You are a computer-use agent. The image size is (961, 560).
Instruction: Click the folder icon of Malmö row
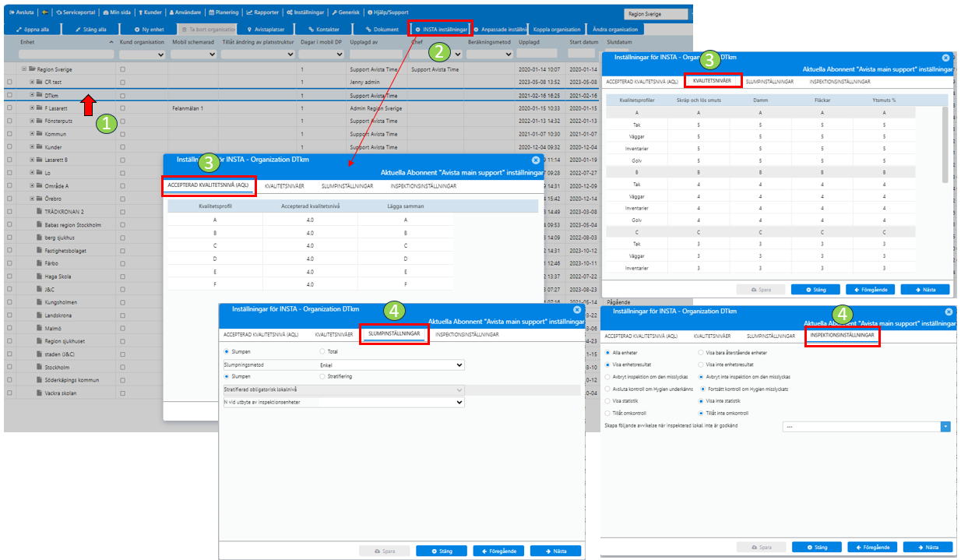pos(39,328)
